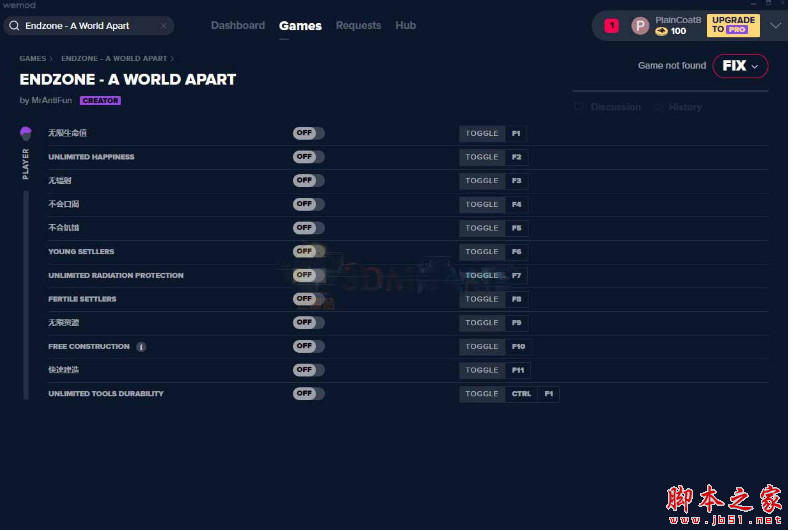Click ENDZONE - A WORLD APART breadcrumb
This screenshot has width=793, height=531.
[114, 59]
